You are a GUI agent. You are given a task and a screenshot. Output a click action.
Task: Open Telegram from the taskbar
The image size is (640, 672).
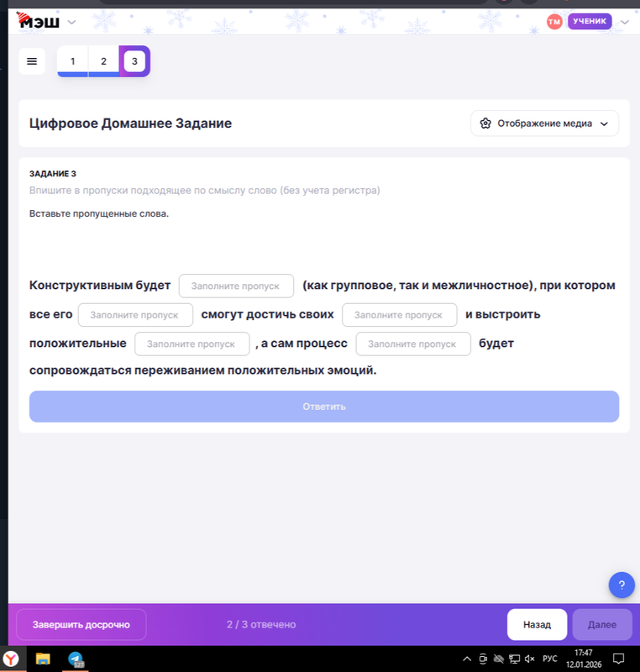(76, 659)
